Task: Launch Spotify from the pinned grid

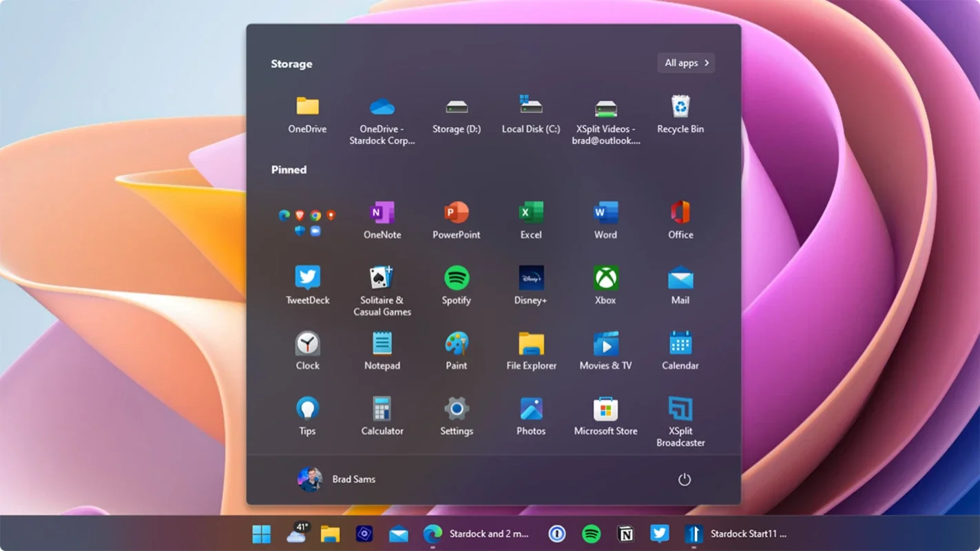Action: [x=457, y=286]
